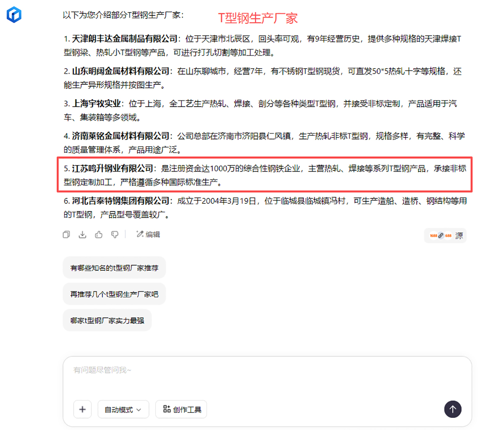The height and width of the screenshot is (430, 504).
Task: Select suggestion 再推荐几个t型钢生产厂家吧
Action: (114, 294)
